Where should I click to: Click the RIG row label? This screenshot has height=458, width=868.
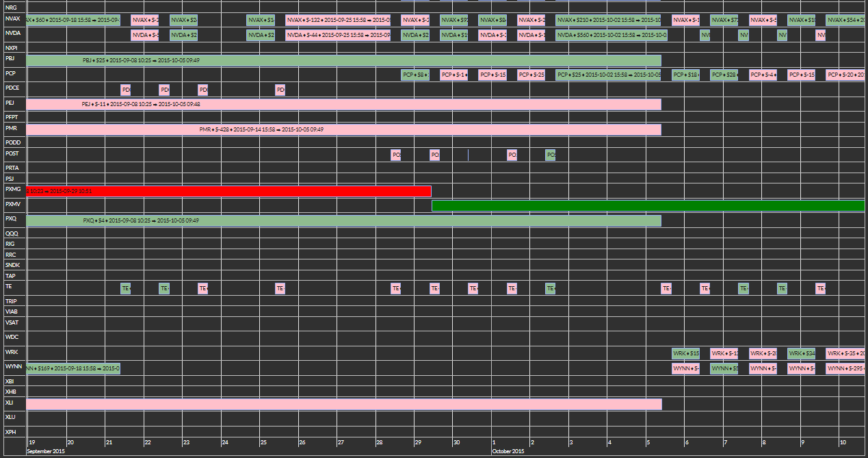pyautogui.click(x=10, y=244)
